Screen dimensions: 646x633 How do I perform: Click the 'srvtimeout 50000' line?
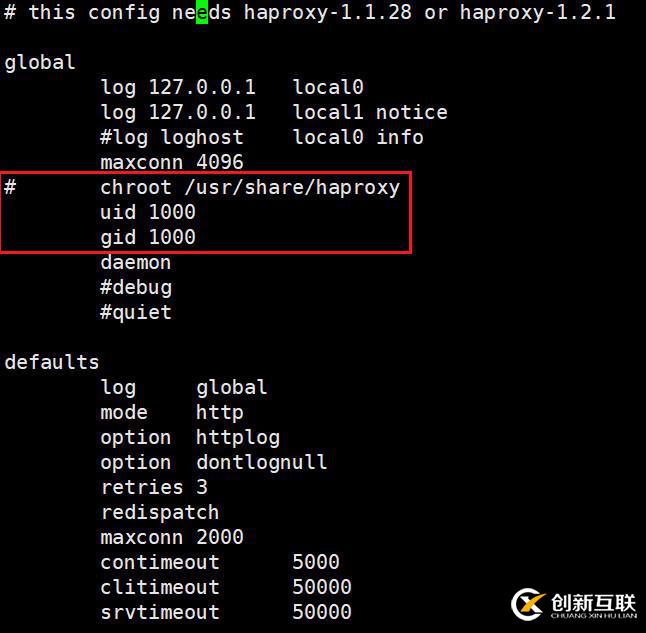(x=226, y=612)
